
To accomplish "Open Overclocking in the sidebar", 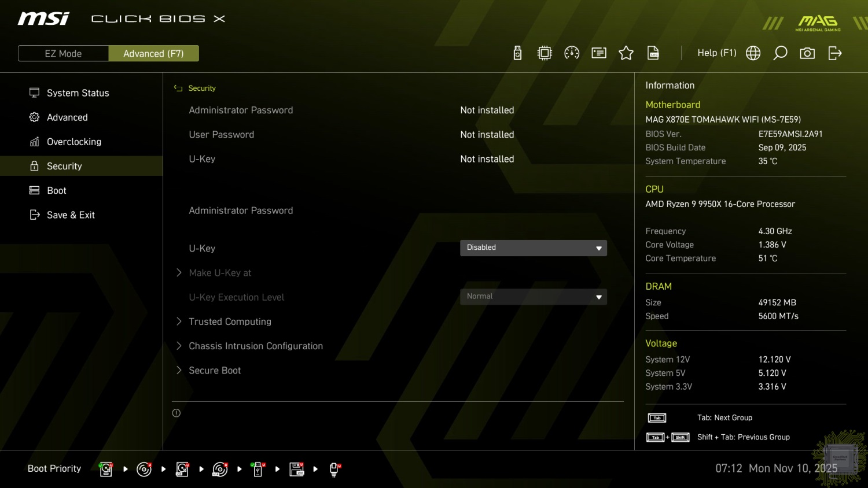I will click(x=74, y=142).
